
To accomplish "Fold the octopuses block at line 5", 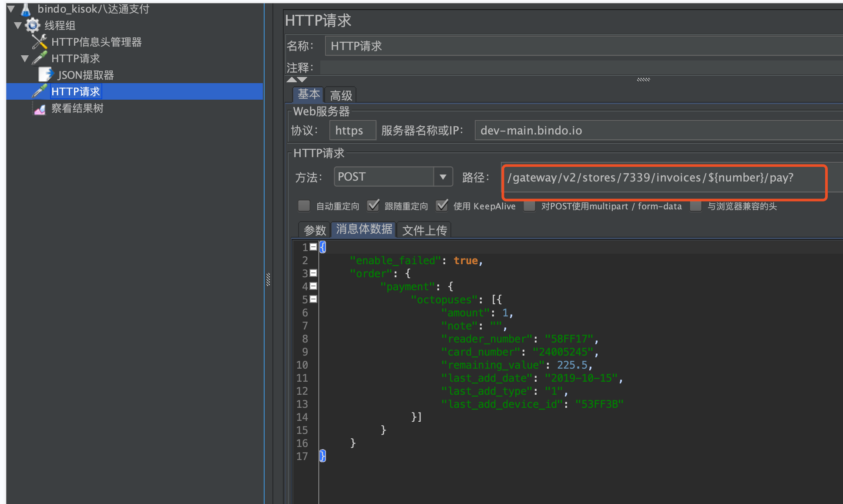I will coord(313,299).
